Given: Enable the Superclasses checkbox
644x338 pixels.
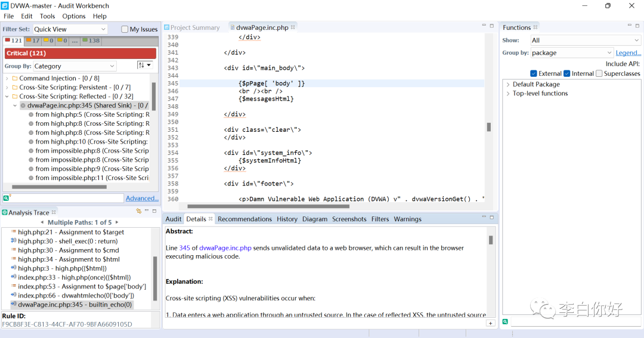Looking at the screenshot, I should (599, 73).
